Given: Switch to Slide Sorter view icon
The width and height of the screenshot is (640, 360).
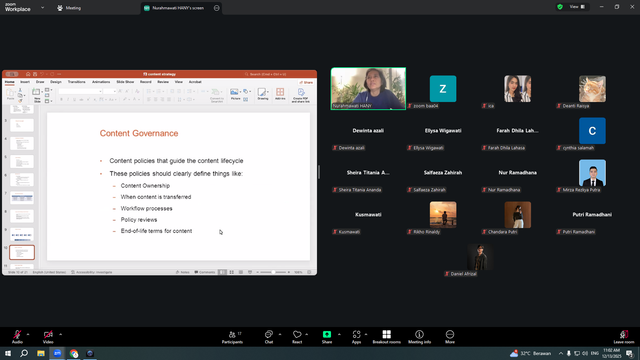Looking at the screenshot, I should (231, 272).
